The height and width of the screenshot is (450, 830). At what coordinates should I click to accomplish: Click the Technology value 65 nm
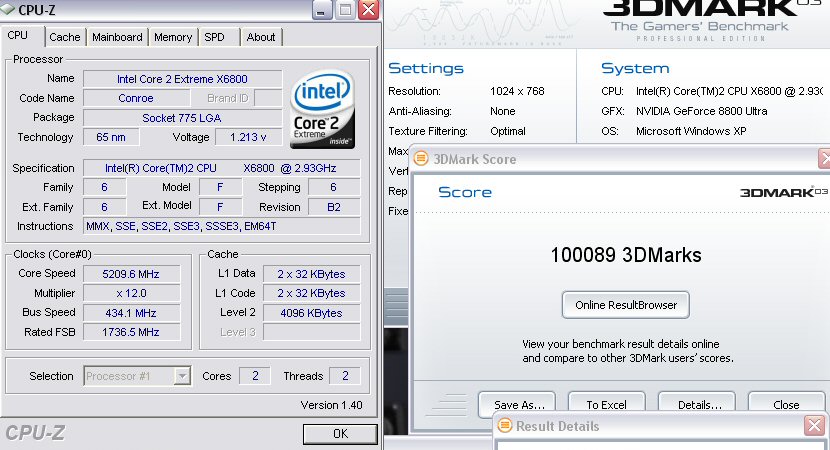pyautogui.click(x=111, y=137)
